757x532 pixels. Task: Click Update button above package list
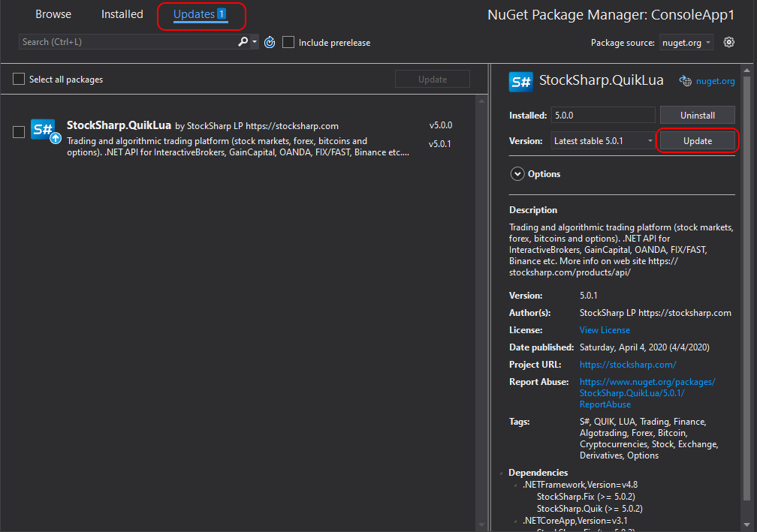(433, 79)
